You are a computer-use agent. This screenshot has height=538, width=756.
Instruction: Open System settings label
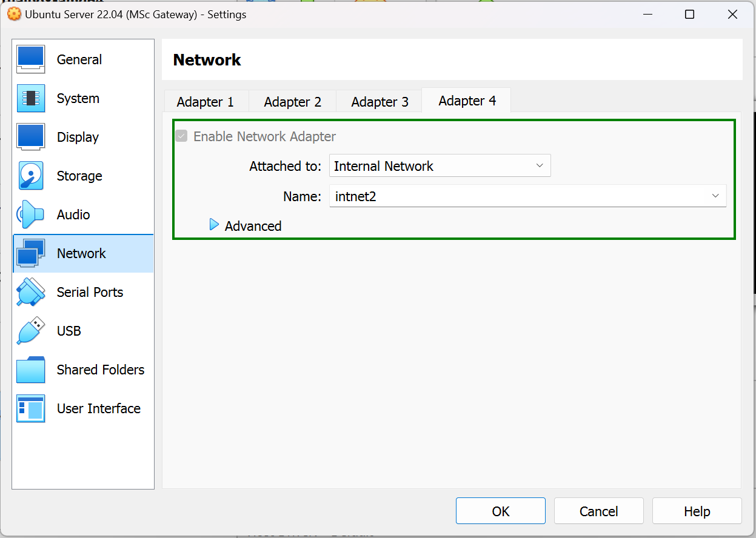point(78,98)
